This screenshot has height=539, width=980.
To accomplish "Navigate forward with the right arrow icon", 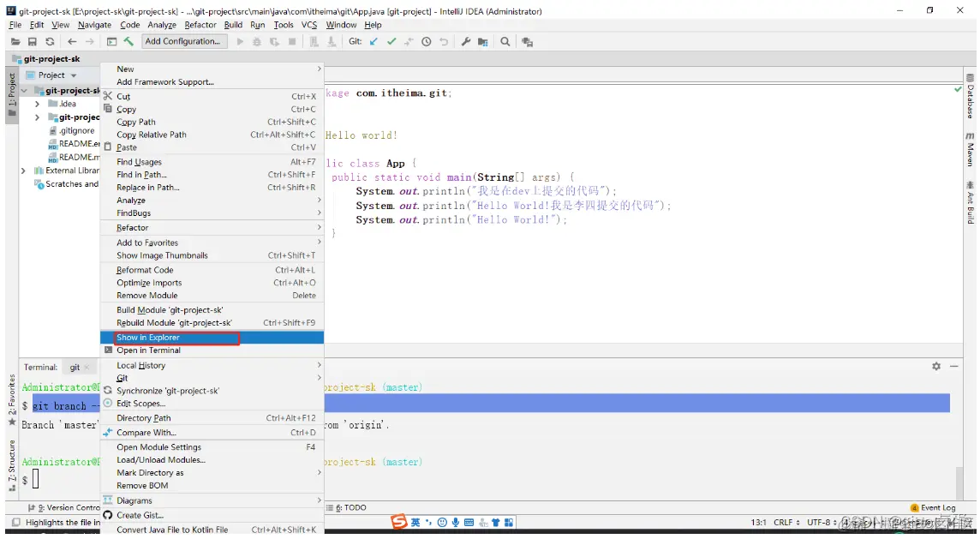I will 89,42.
